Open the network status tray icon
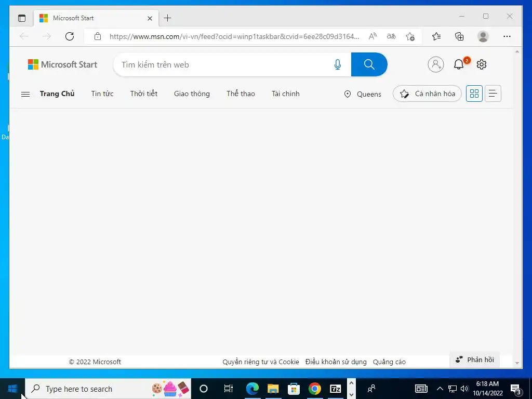The image size is (532, 399). [x=453, y=389]
